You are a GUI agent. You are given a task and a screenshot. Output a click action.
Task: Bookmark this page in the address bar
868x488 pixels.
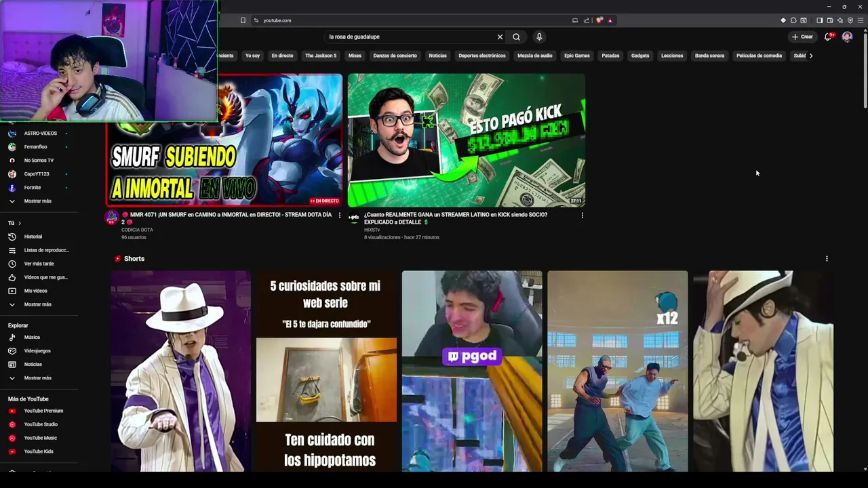[243, 20]
